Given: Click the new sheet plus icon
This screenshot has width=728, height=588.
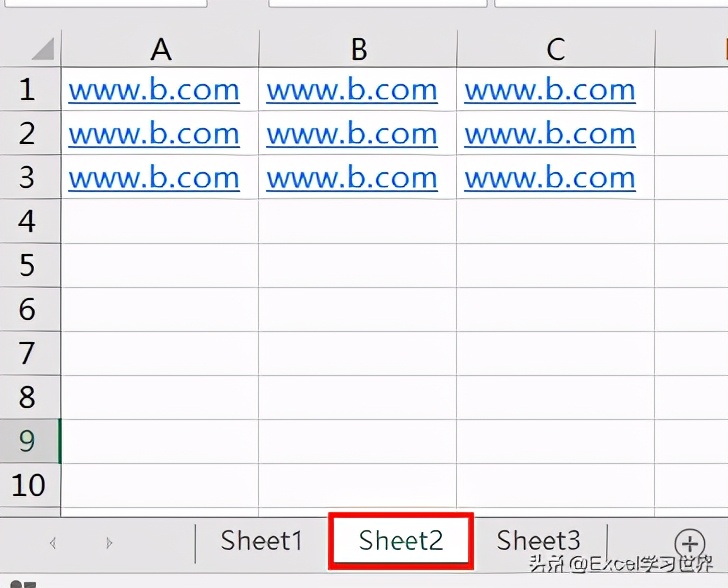Looking at the screenshot, I should (690, 543).
